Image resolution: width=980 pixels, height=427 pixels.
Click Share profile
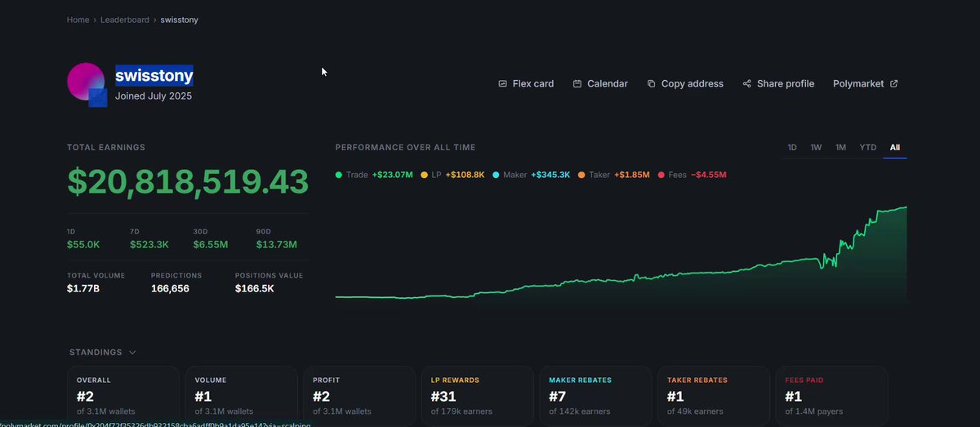pyautogui.click(x=778, y=83)
